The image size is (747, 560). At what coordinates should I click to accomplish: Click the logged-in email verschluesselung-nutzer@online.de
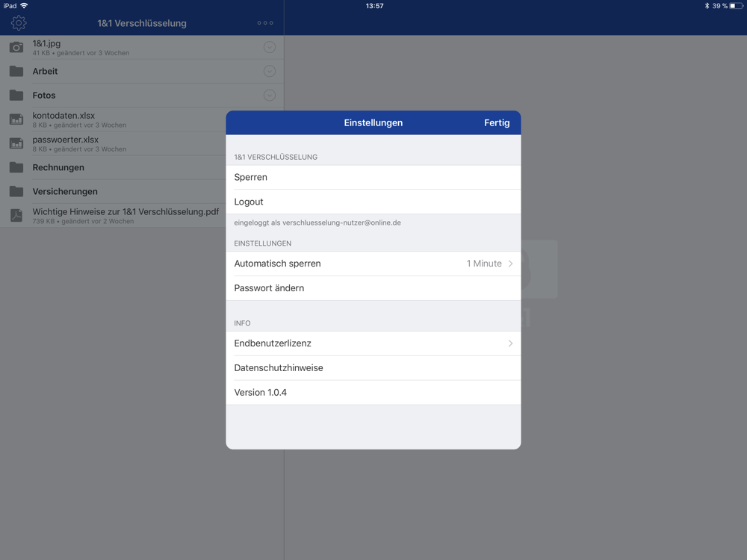pyautogui.click(x=341, y=223)
